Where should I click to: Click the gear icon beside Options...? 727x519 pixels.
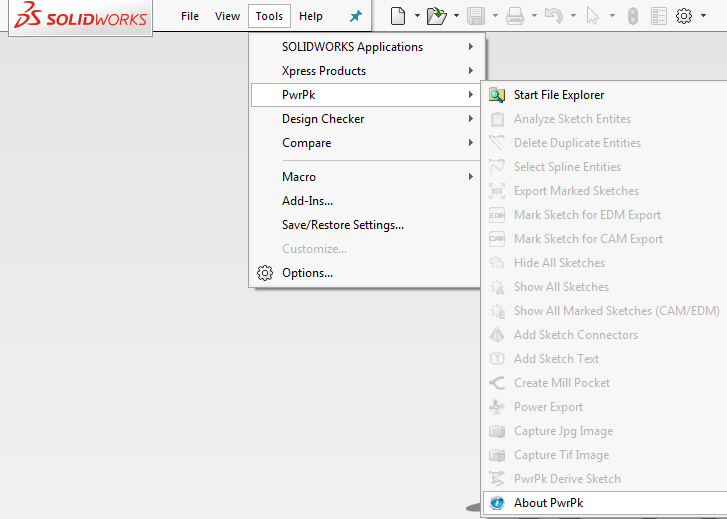[265, 273]
